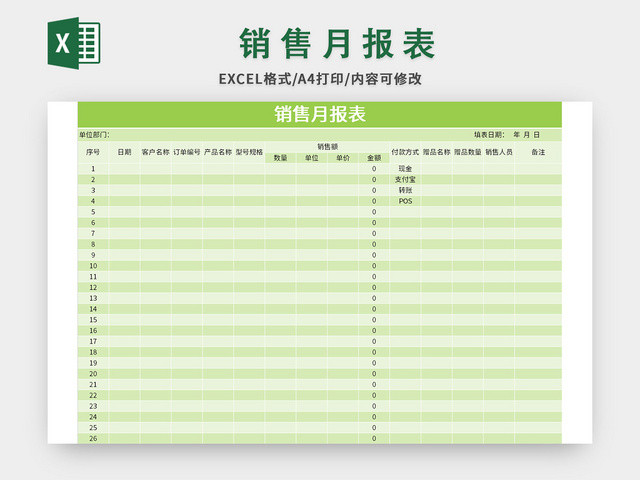Select the 产品名称 column header

point(218,152)
